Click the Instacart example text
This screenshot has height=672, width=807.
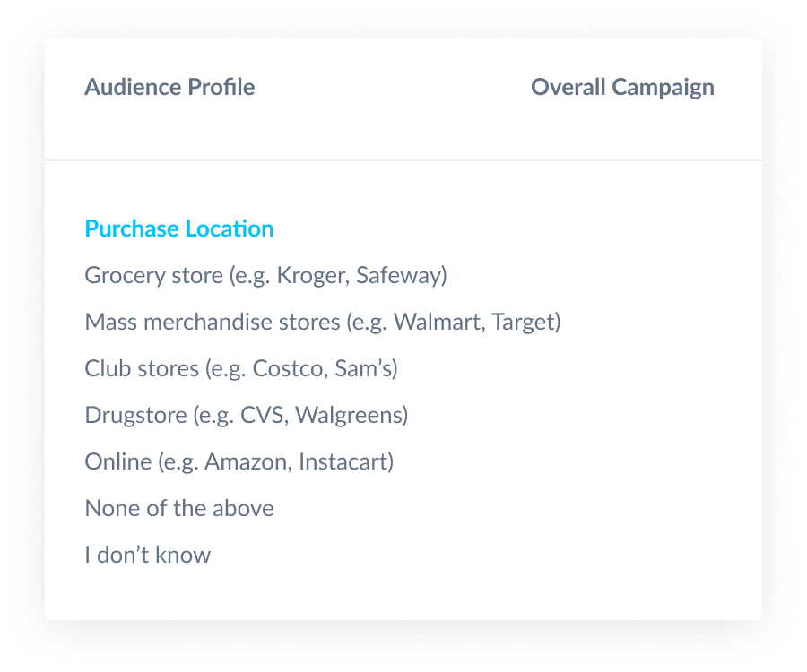pyautogui.click(x=343, y=461)
